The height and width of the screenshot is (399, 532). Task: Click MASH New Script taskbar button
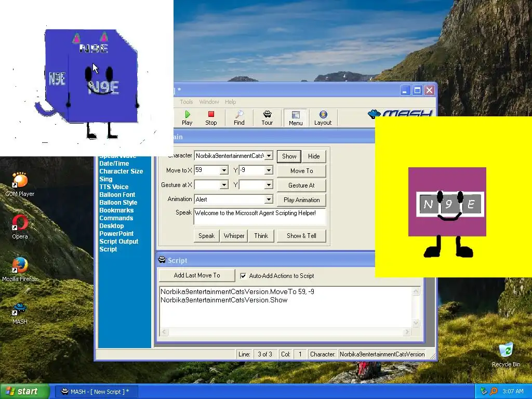96,391
